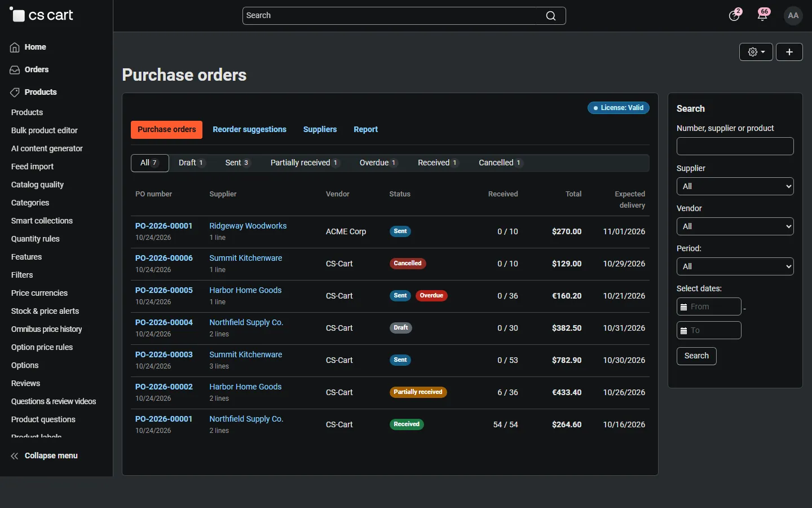812x508 pixels.
Task: Click the Home icon in sidebar
Action: 15,47
